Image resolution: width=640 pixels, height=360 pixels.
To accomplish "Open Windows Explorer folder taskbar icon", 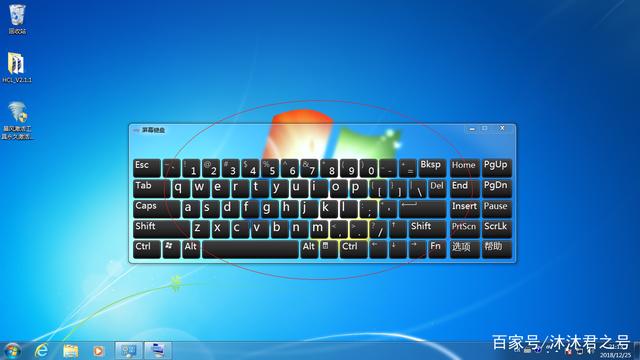I will pos(71,351).
